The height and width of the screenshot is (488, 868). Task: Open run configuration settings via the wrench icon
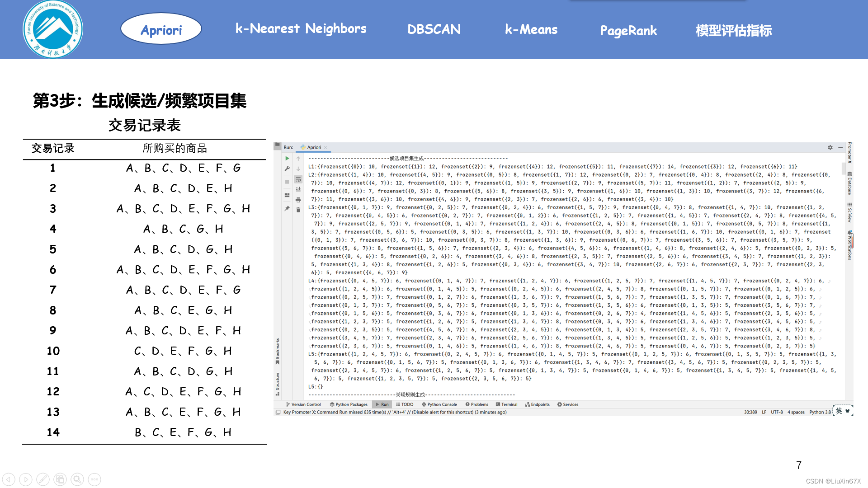(x=287, y=169)
